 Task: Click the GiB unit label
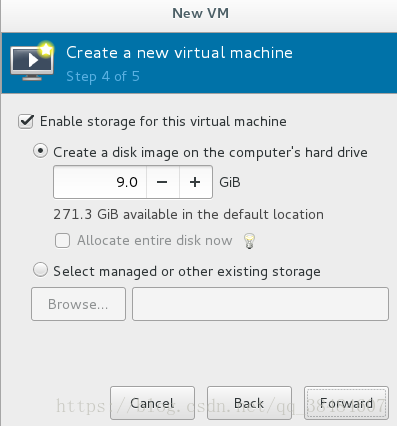coord(230,182)
